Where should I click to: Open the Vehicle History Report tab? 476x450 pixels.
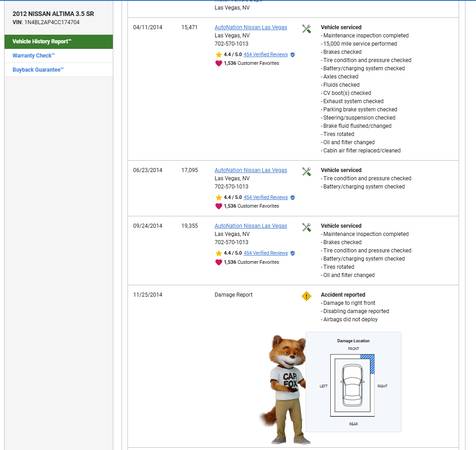(x=59, y=42)
